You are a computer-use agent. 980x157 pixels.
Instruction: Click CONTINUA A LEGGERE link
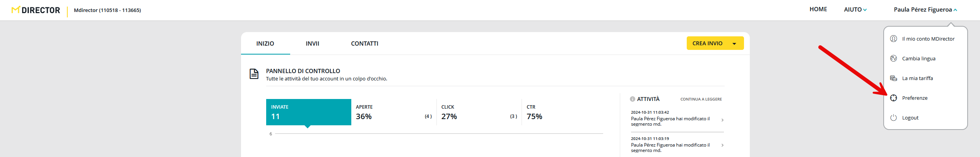click(x=701, y=99)
